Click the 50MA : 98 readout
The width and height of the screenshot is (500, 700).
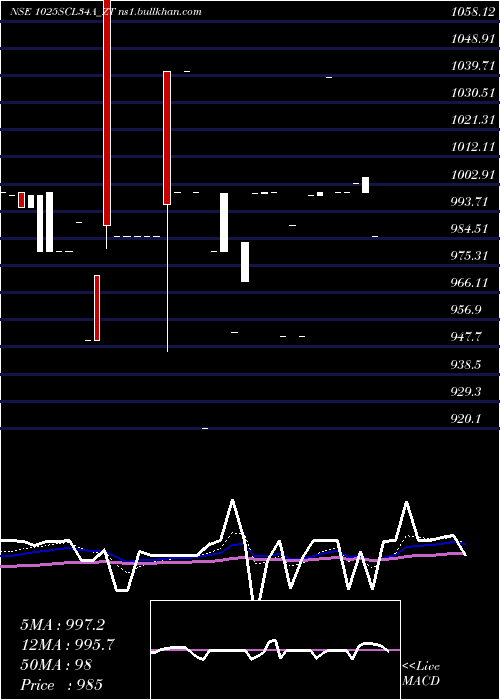56,665
